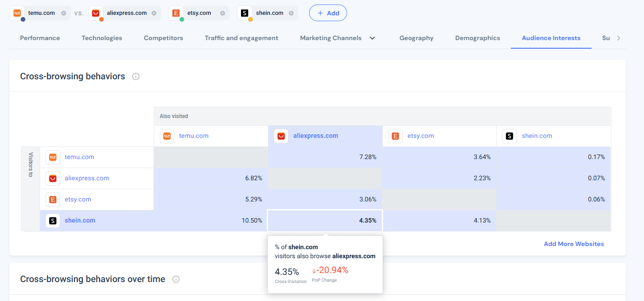Click the shein.com logo in top bar

click(244, 13)
